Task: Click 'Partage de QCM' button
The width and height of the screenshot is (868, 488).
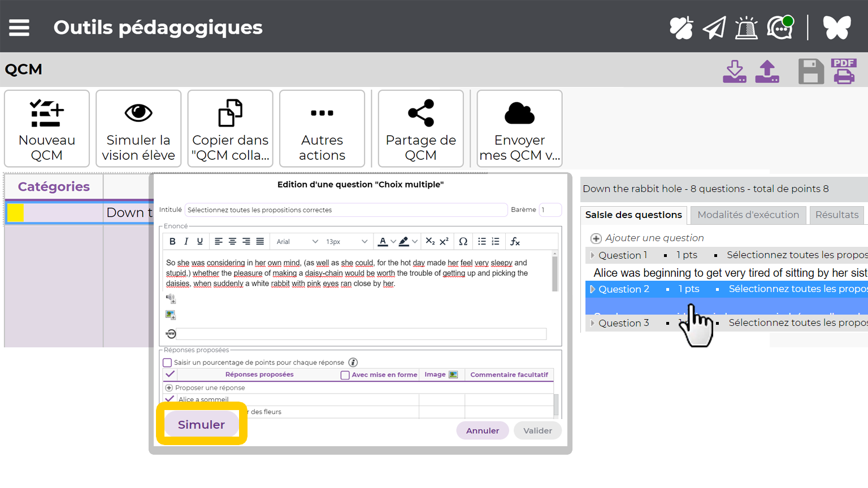Action: tap(421, 129)
